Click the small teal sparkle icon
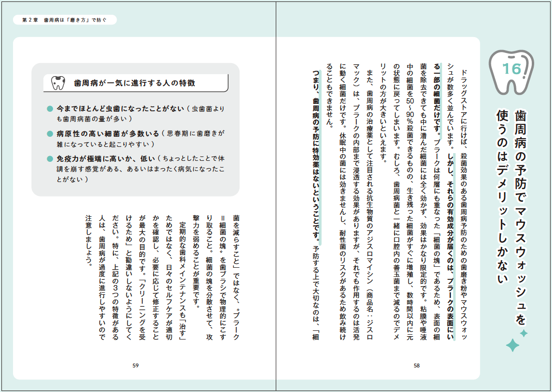 tap(524, 333)
